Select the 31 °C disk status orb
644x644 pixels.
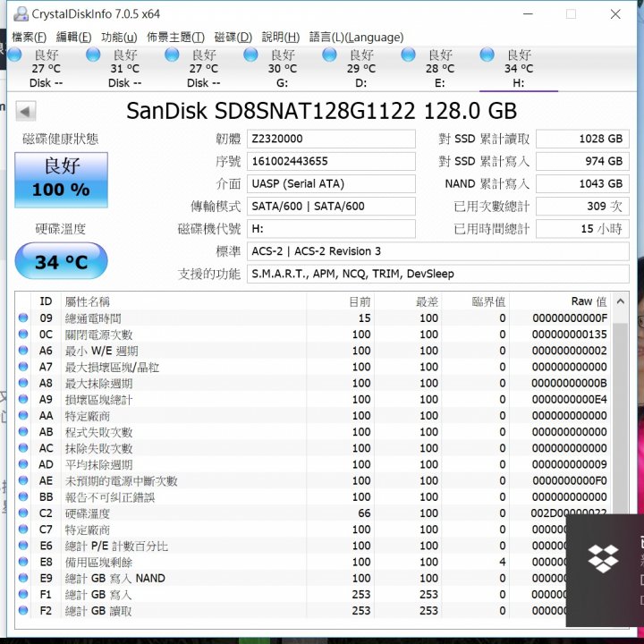tap(93, 55)
